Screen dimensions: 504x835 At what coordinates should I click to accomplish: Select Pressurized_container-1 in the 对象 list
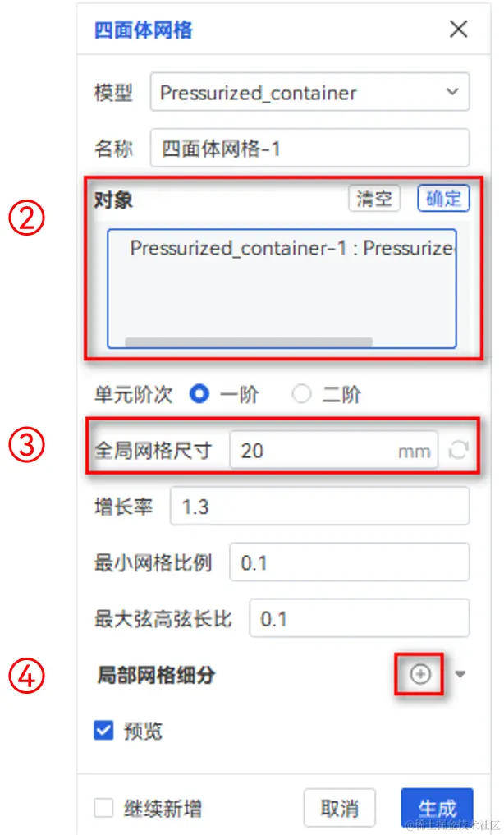291,248
